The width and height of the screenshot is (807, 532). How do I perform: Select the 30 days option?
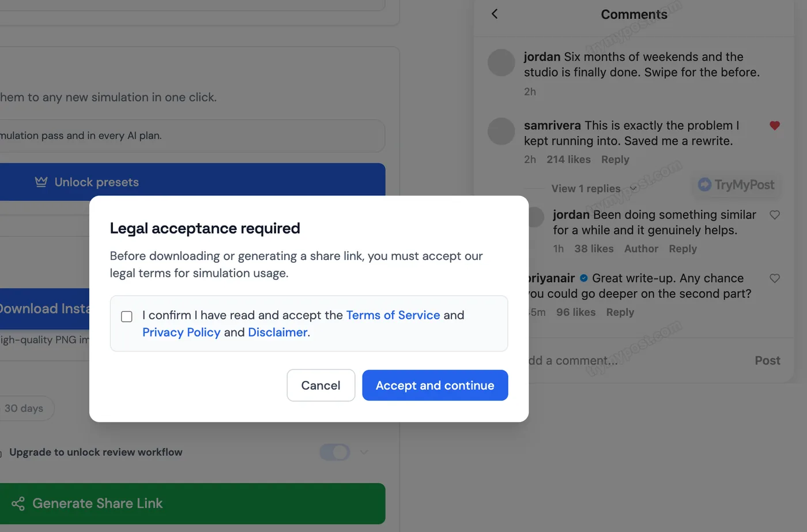[x=24, y=409]
